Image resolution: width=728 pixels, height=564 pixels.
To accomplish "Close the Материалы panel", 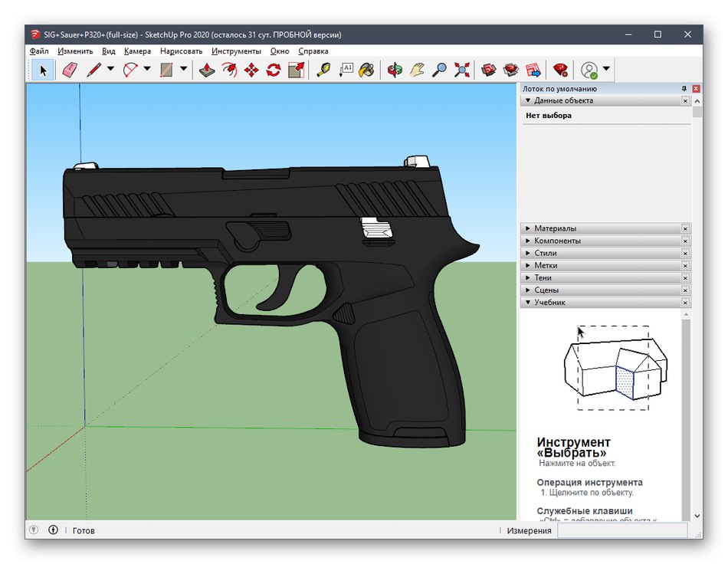I will tap(685, 228).
